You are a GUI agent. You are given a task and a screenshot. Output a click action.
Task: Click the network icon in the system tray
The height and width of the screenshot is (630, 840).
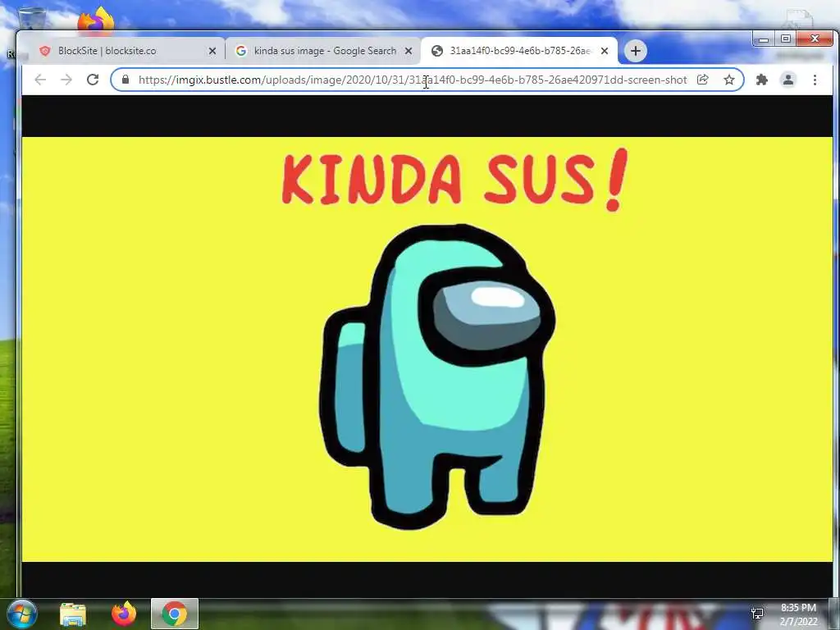point(757,614)
